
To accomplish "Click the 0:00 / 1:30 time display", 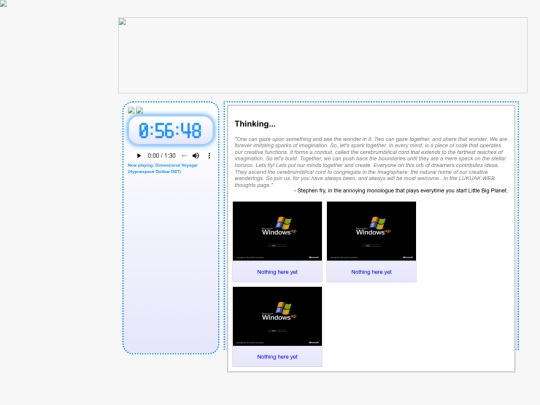I will click(x=162, y=156).
